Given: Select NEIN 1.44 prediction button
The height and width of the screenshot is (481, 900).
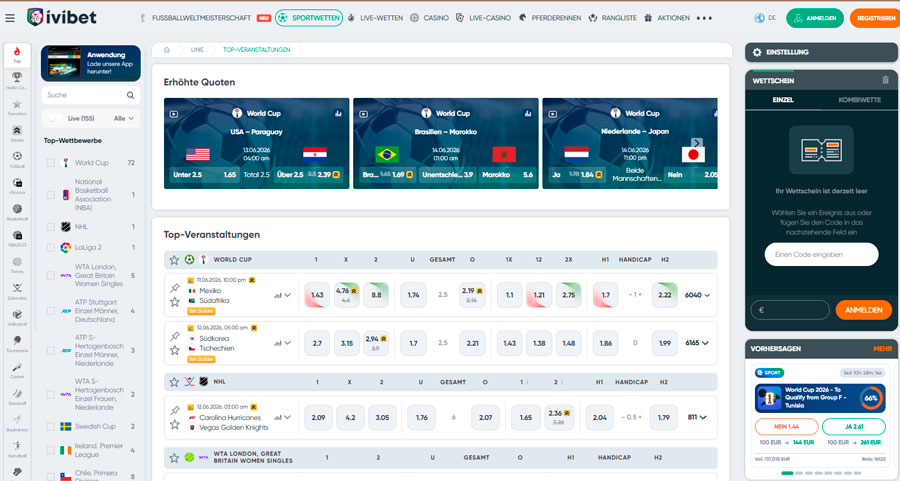Looking at the screenshot, I should (x=786, y=426).
